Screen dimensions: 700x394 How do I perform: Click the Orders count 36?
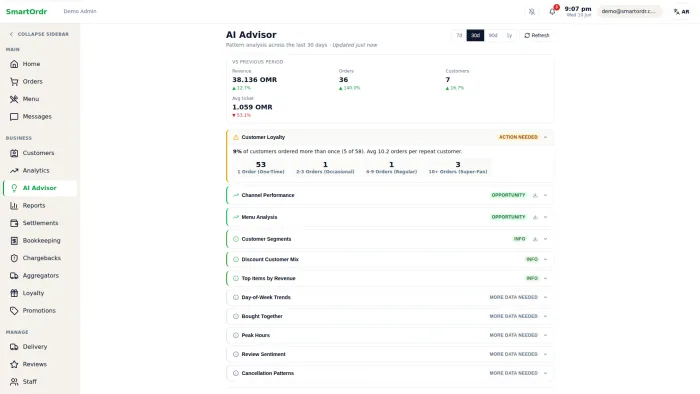(343, 79)
